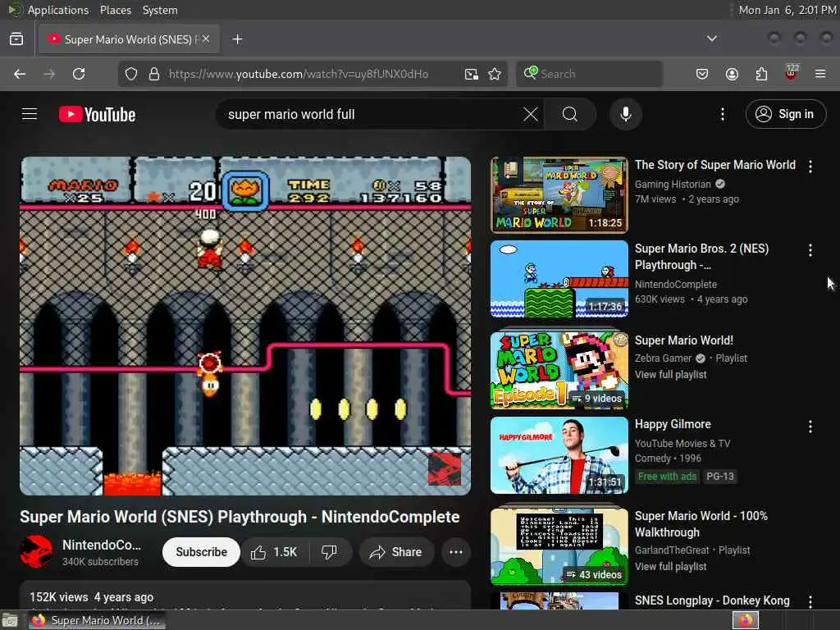Viewport: 840px width, 630px height.
Task: Open picture-in-picture icon in address bar
Action: point(471,74)
